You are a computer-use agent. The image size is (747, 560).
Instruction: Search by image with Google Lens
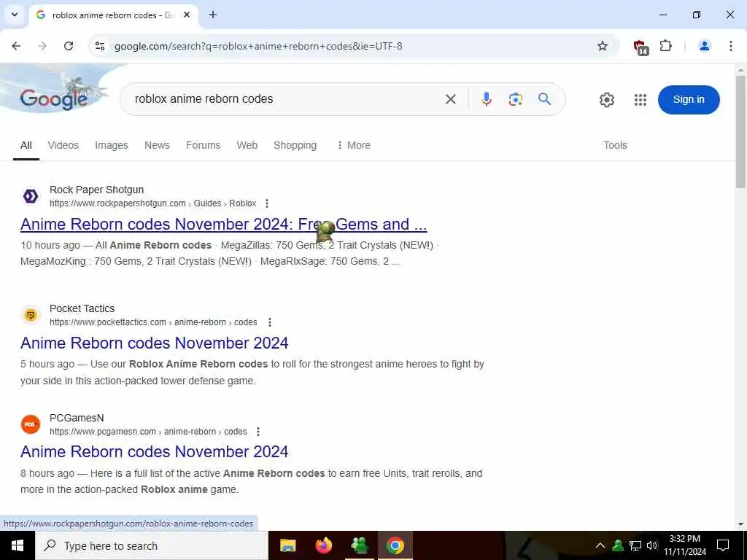(x=515, y=99)
